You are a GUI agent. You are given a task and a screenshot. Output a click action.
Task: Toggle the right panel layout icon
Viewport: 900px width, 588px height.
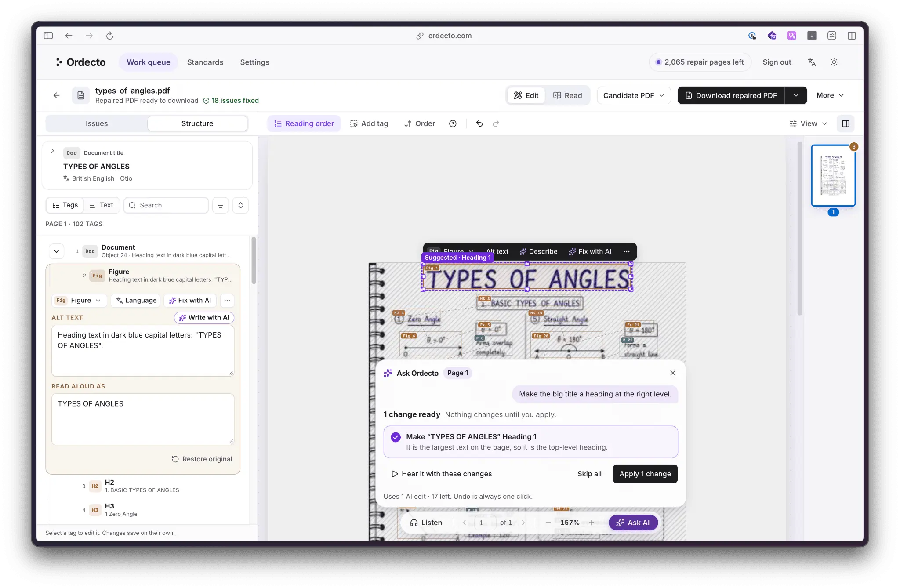[x=846, y=123]
